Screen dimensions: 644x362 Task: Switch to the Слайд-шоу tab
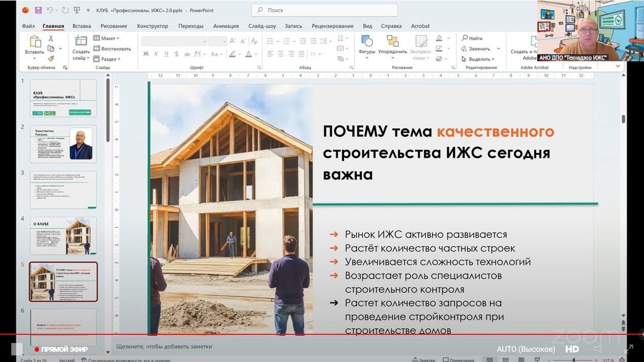[x=262, y=26]
